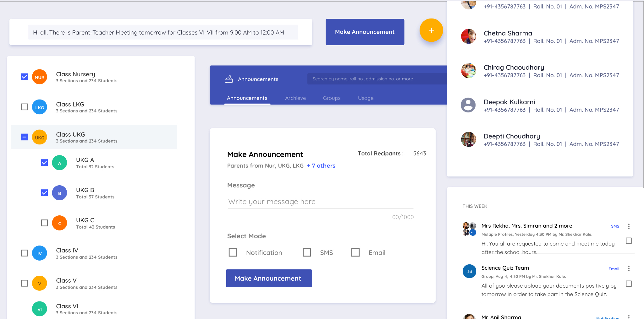This screenshot has width=644, height=319.
Task: Open three-dot menu for Science Quiz Team
Action: pos(629,268)
